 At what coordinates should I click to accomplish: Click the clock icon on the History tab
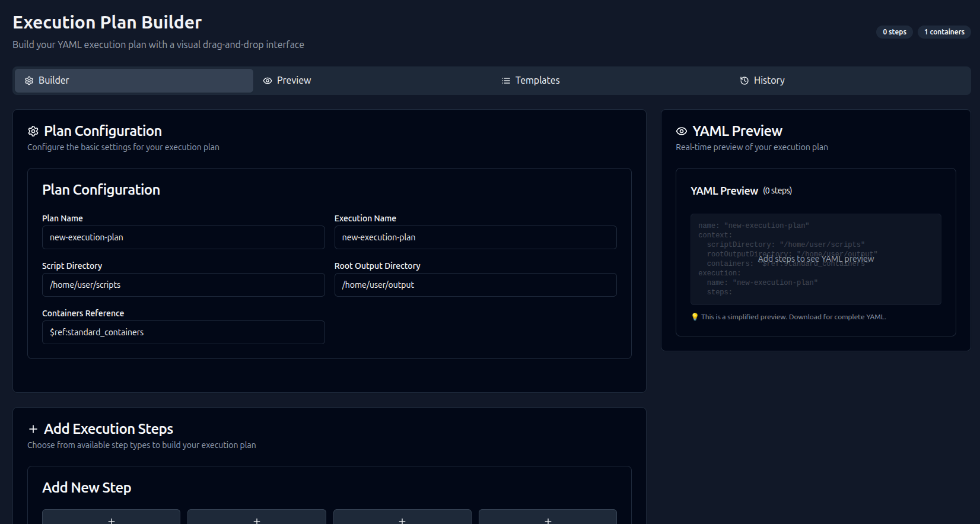(744, 81)
